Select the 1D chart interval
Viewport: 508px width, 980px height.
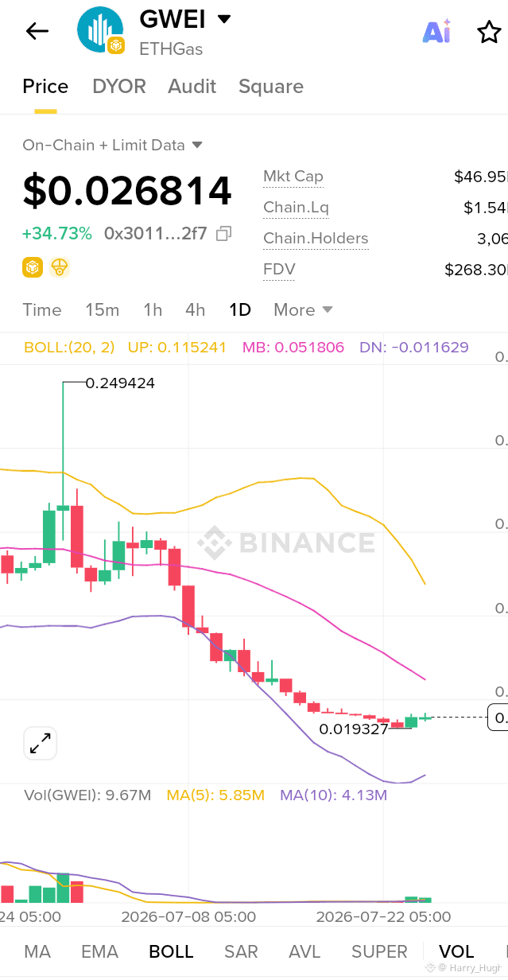tap(240, 309)
